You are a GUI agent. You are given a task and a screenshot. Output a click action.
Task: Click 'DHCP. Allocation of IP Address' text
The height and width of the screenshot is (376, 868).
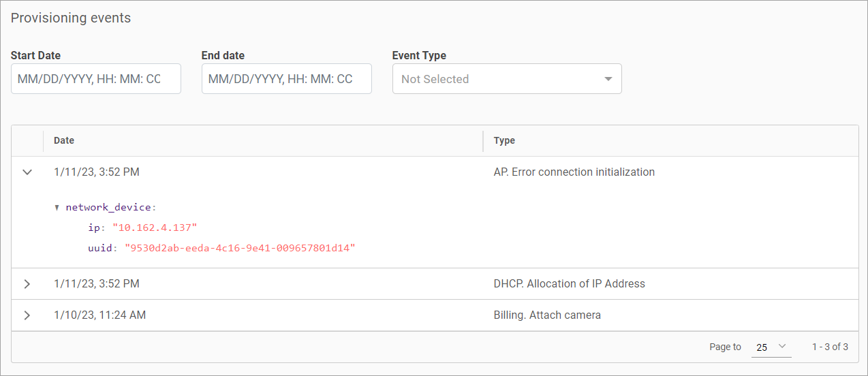[569, 284]
